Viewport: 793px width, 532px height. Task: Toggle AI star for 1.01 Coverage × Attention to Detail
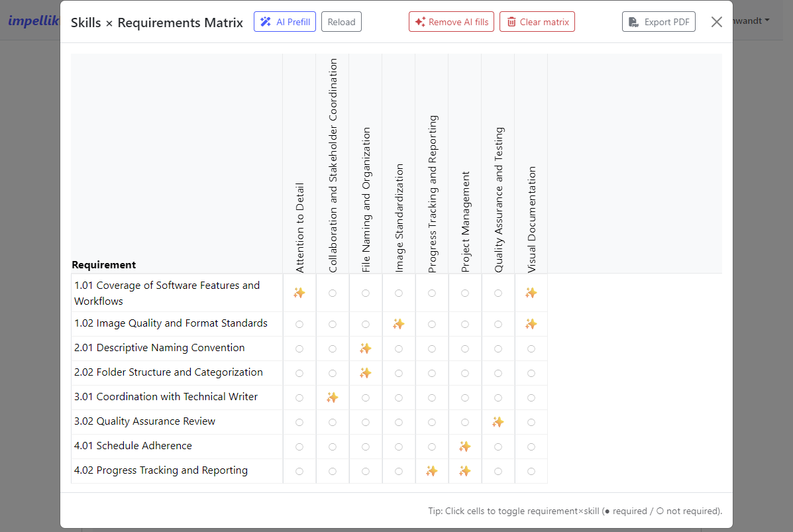pyautogui.click(x=299, y=293)
